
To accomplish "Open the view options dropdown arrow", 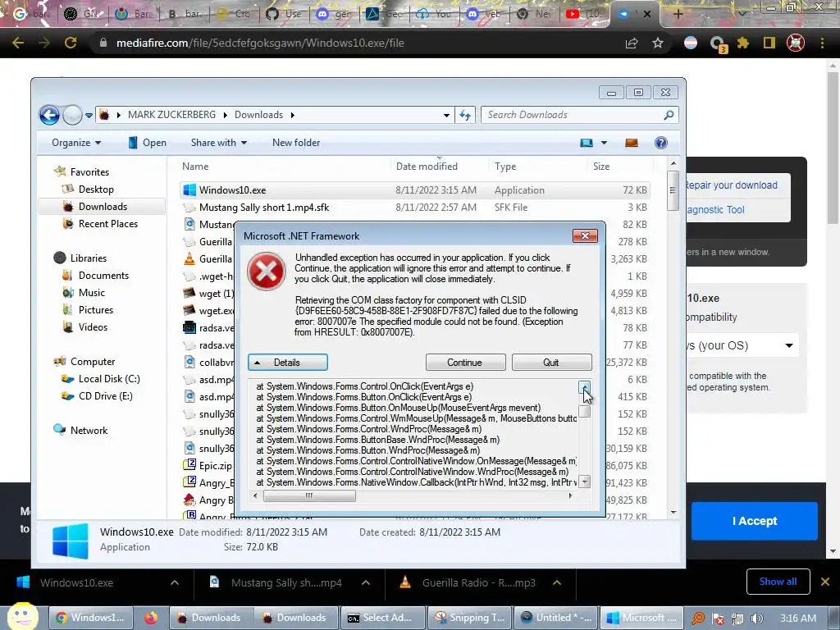I will tap(604, 143).
